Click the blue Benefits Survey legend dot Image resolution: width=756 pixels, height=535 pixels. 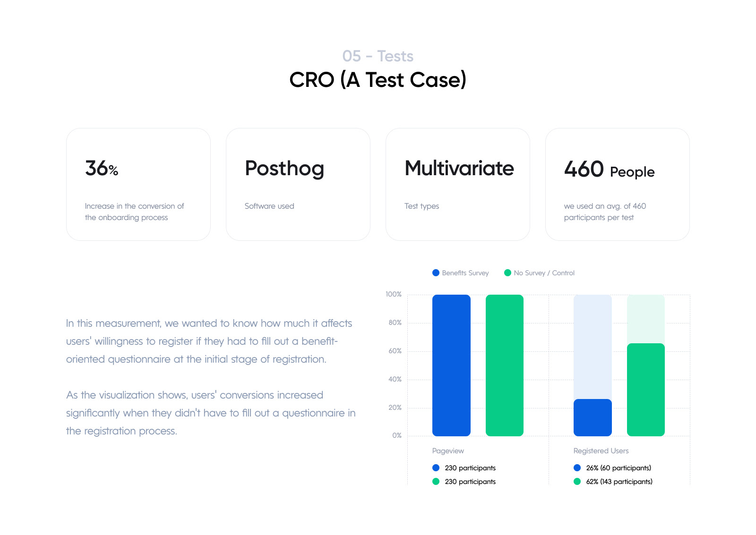(x=436, y=273)
